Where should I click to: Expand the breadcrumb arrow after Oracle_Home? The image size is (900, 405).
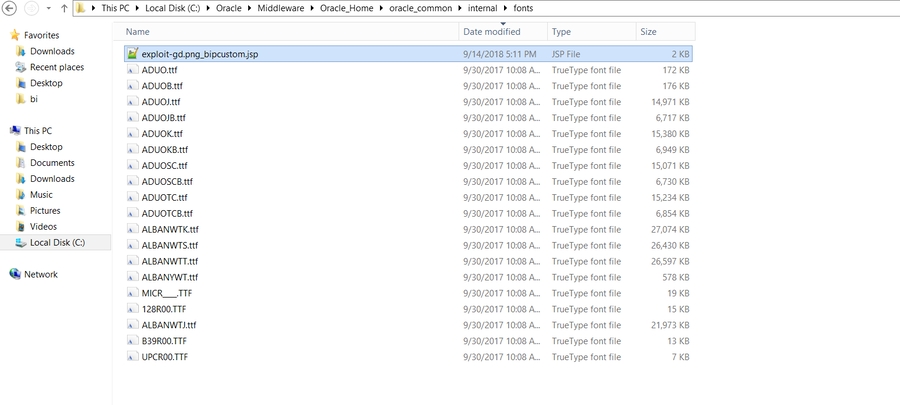point(381,8)
